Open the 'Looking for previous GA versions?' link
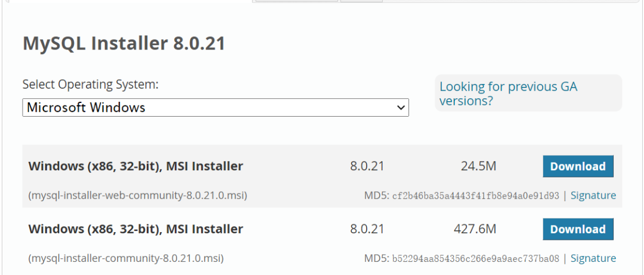Screen dimensions: 644x275 (508, 93)
